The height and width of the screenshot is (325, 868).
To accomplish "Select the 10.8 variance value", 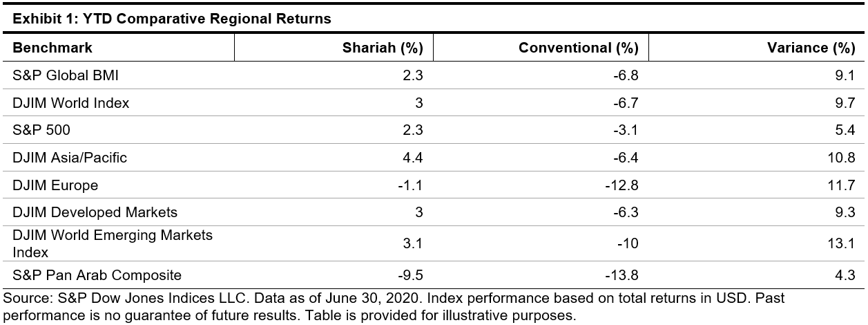I will (x=843, y=158).
